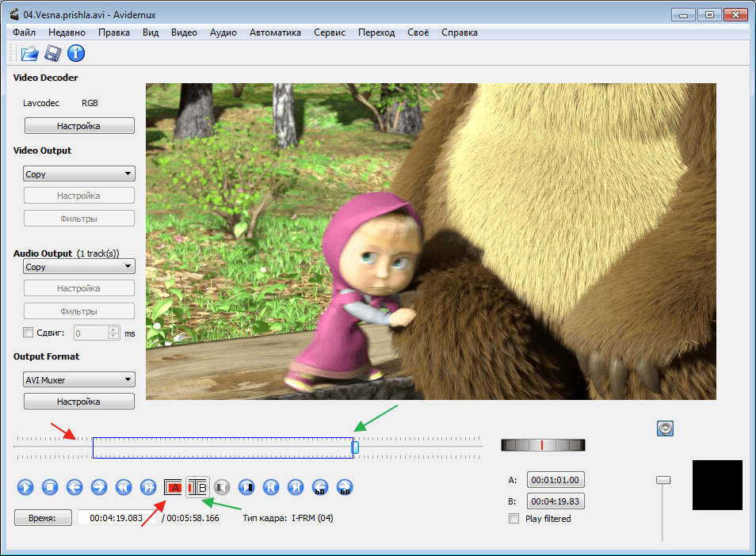Click the Save video floppy icon
756x556 pixels.
click(52, 53)
